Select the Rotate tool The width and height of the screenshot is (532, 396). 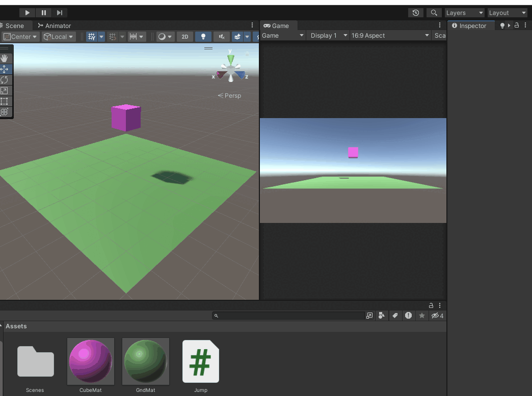(x=5, y=80)
